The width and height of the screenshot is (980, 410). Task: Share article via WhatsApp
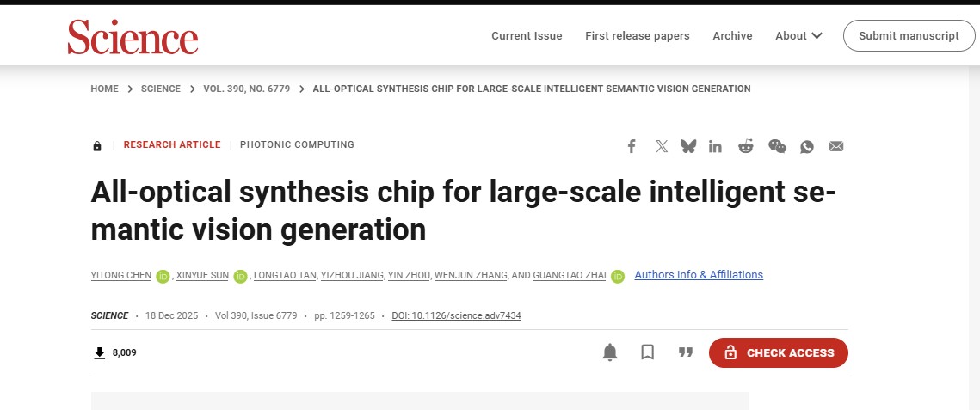coord(807,146)
